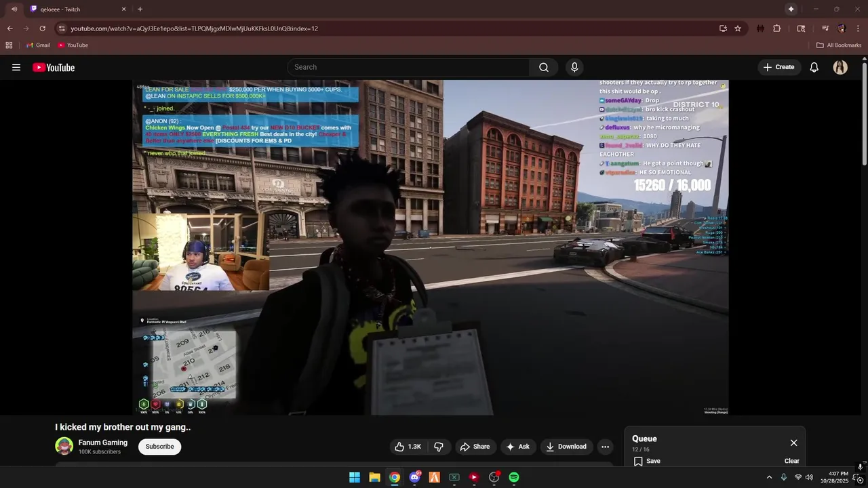The width and height of the screenshot is (868, 488).
Task: Open the YouTube account avatar menu
Action: pyautogui.click(x=840, y=67)
